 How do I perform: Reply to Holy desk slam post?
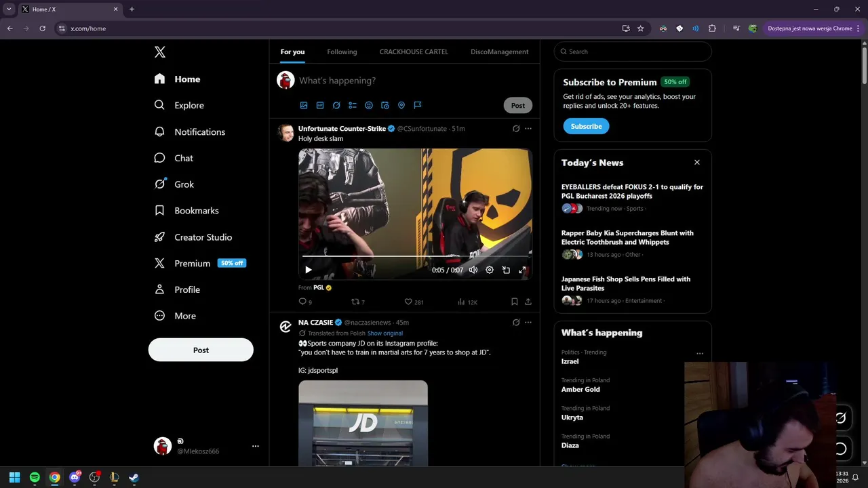tap(305, 302)
